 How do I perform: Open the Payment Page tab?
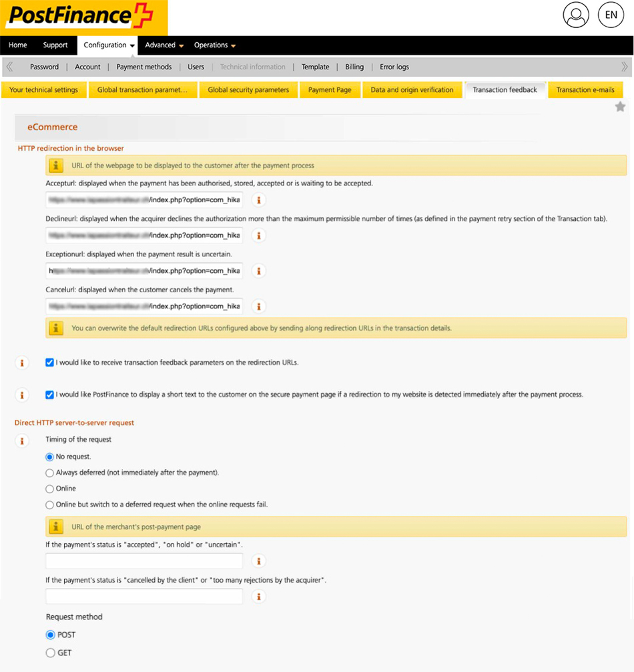[330, 90]
